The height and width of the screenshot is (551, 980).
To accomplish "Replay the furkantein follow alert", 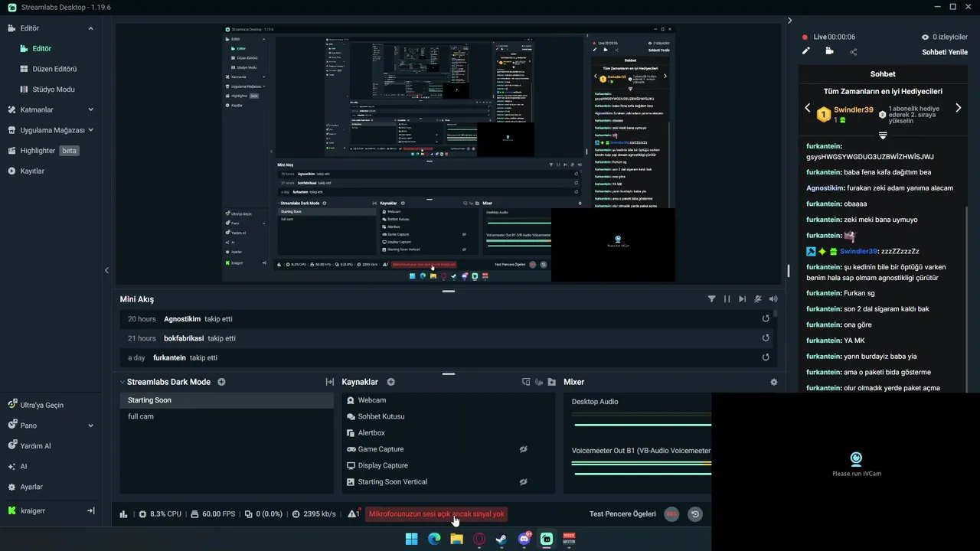I will [x=766, y=357].
